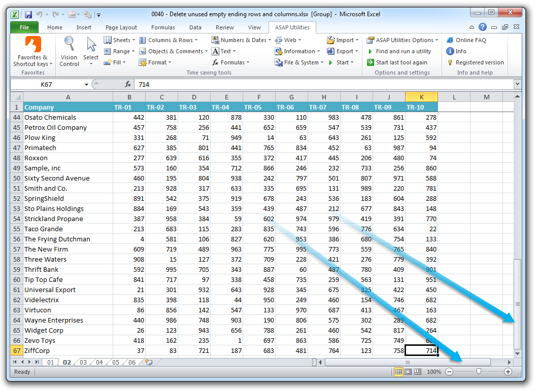Image resolution: width=537 pixels, height=392 pixels.
Task: Open the File tab
Action: pyautogui.click(x=24, y=27)
